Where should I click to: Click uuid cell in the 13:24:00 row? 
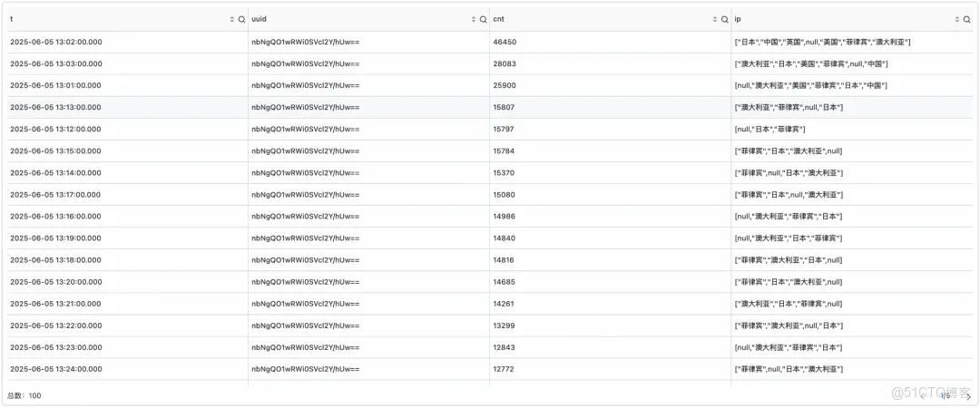click(305, 369)
